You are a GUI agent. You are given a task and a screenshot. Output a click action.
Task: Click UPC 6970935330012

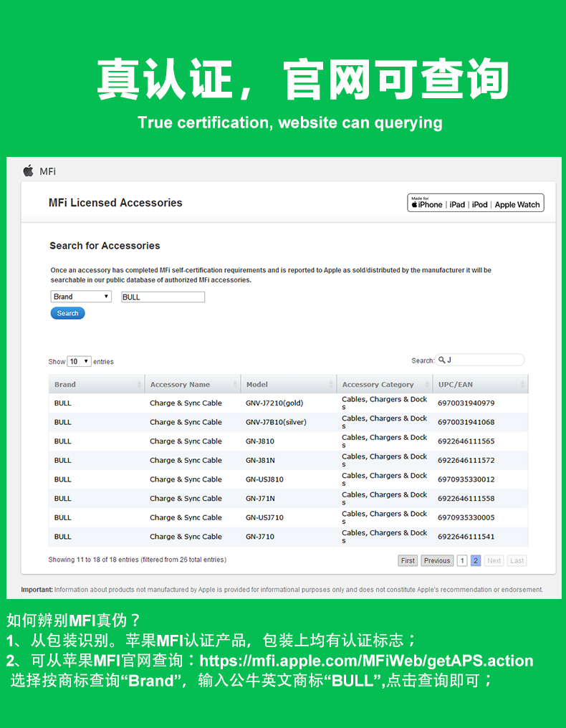click(x=466, y=479)
